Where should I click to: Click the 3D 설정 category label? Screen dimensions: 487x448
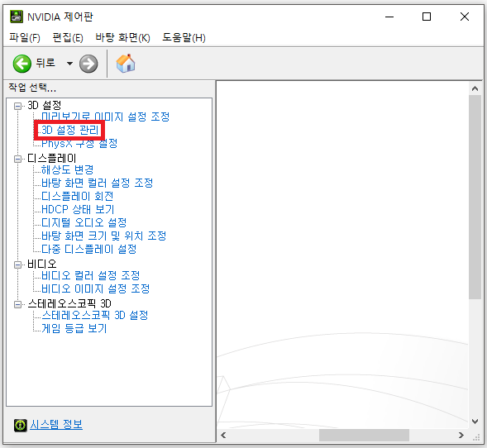[x=45, y=105]
